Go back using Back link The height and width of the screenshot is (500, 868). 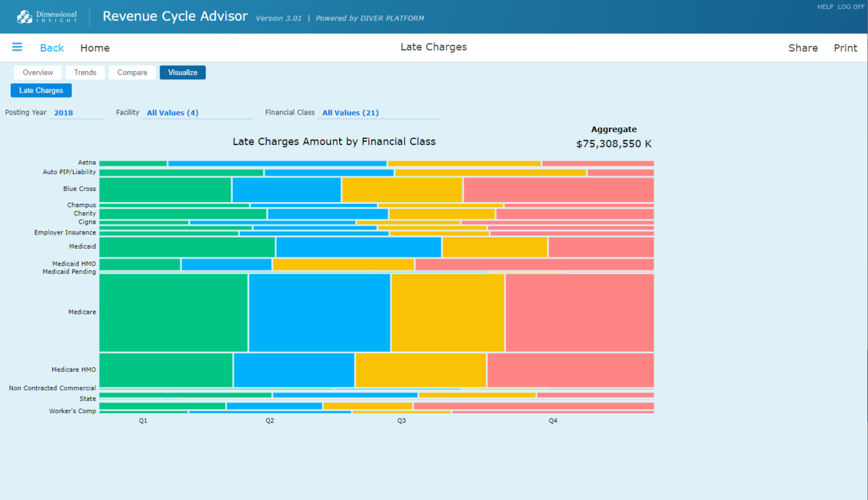point(52,48)
